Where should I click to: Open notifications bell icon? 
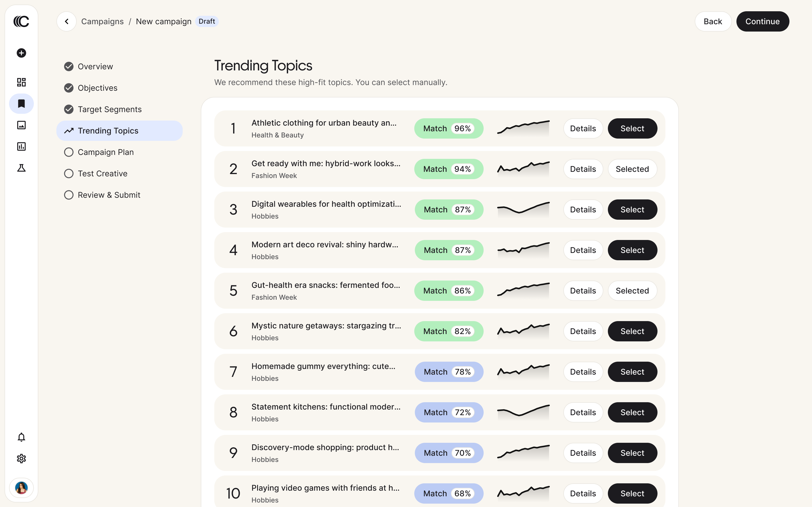21,437
